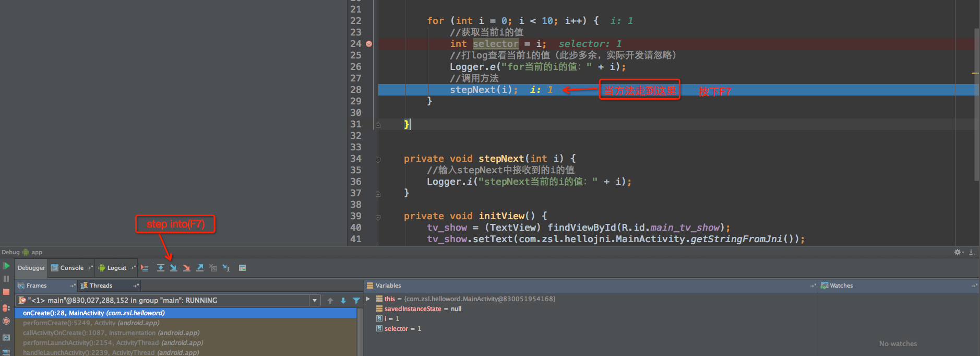Screen dimensions: 980x356
Task: Switch to the Debugger tab
Action: coord(31,268)
